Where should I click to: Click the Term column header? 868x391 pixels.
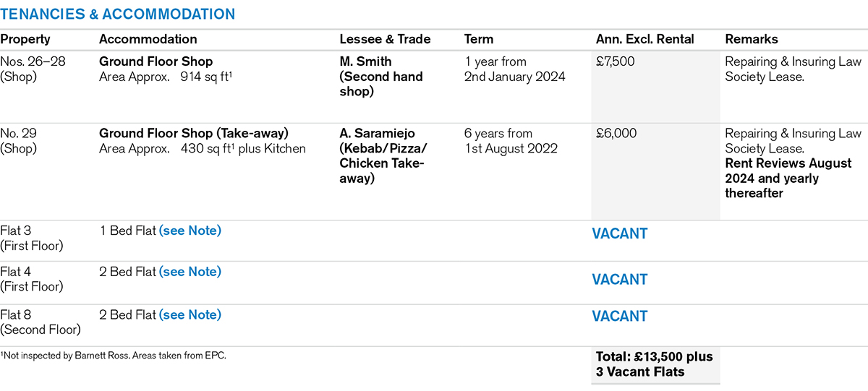[479, 40]
